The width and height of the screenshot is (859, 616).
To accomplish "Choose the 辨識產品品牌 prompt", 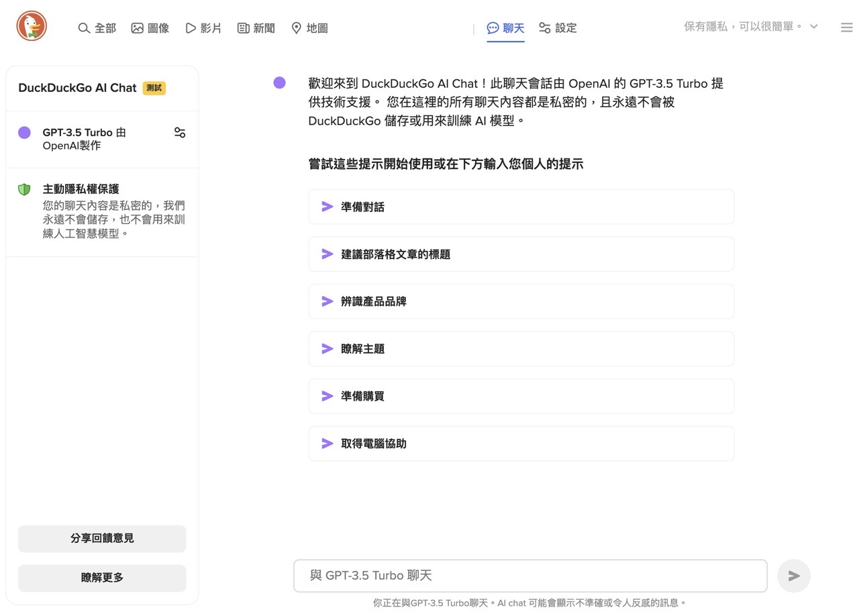I will 521,301.
